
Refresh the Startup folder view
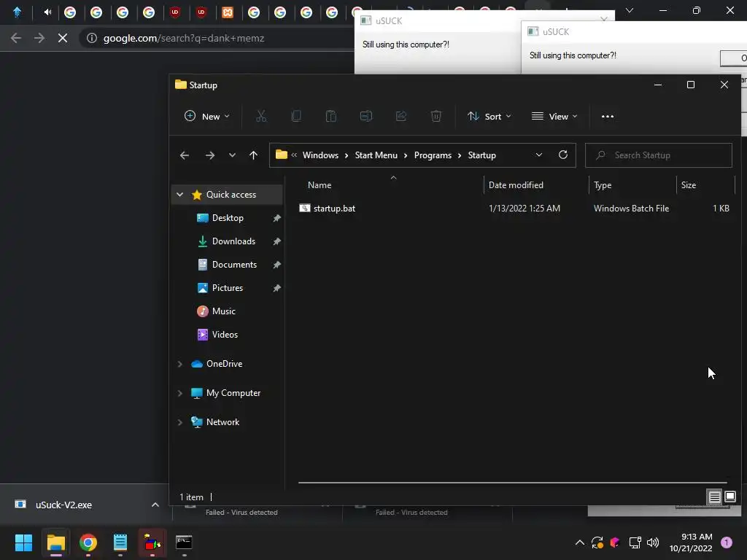pyautogui.click(x=563, y=155)
